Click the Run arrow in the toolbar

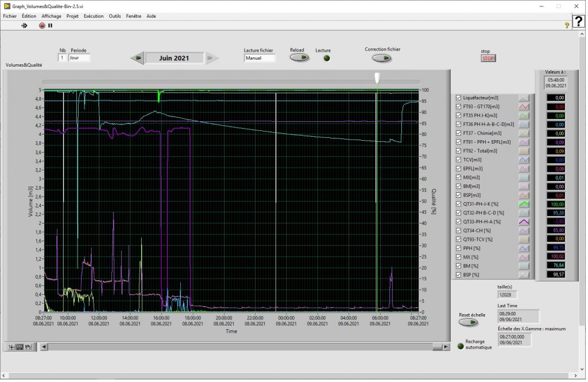24,25
